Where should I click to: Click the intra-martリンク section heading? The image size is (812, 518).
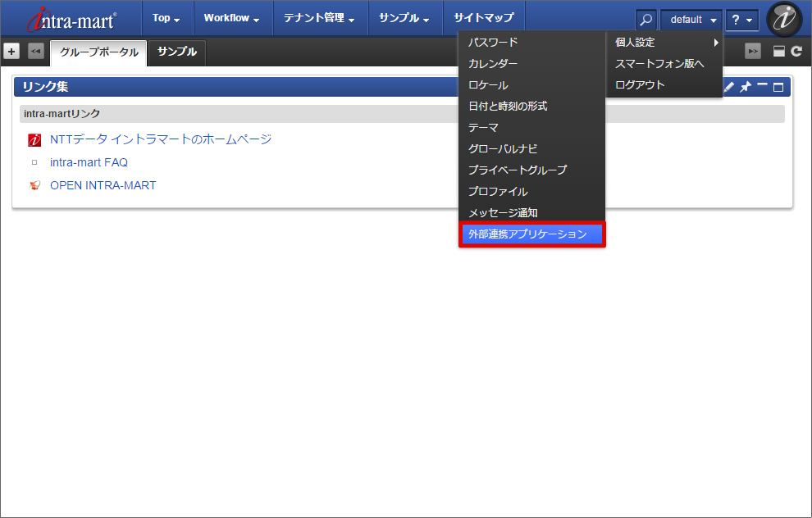[x=62, y=114]
